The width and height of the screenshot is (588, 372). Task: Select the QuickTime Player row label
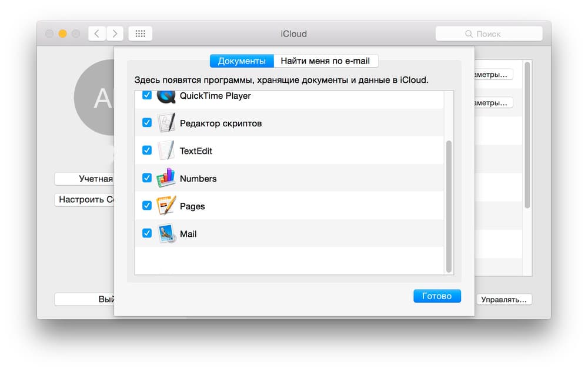[215, 96]
